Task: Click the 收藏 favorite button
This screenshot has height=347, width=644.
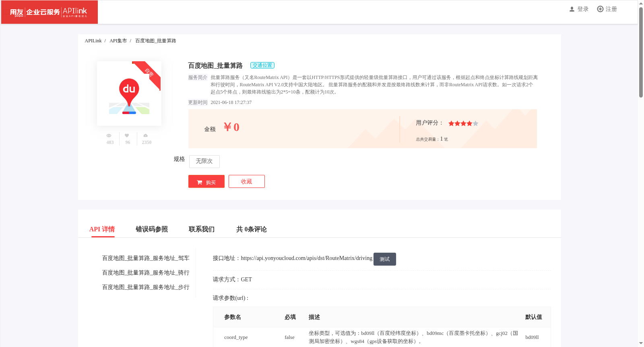Action: pyautogui.click(x=247, y=181)
